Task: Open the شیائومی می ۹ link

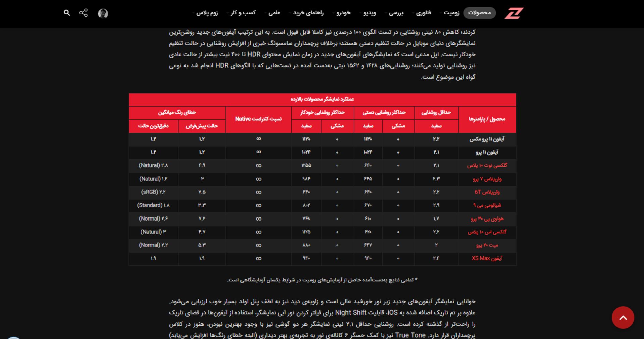Action: (x=487, y=205)
